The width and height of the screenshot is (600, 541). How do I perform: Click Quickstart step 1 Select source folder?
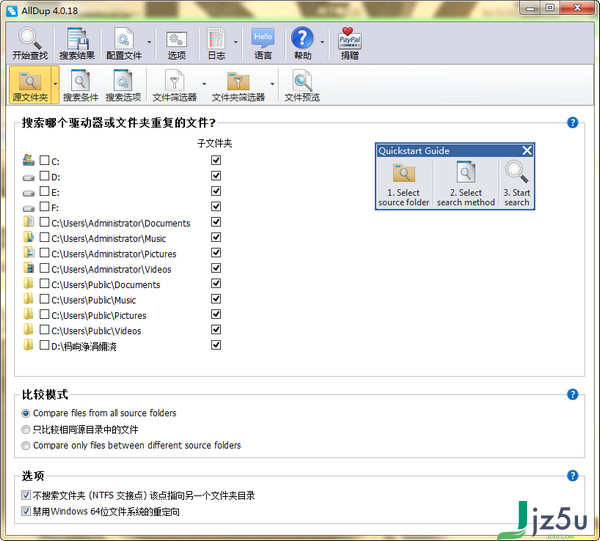point(404,184)
